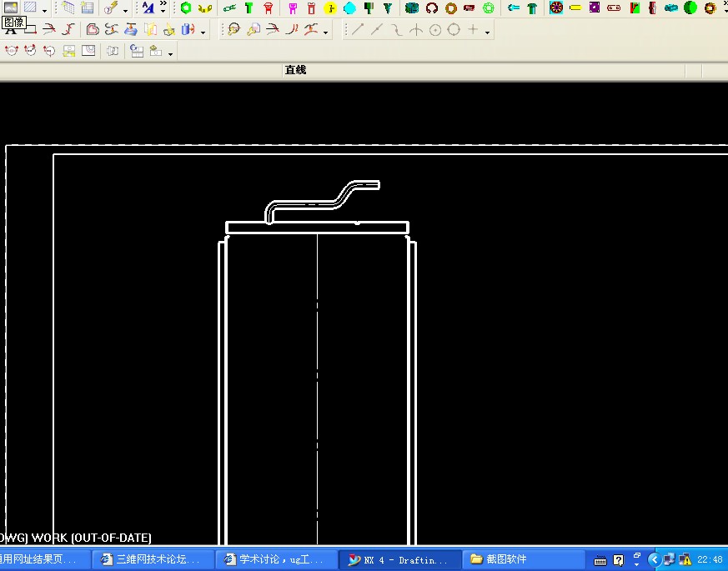This screenshot has width=728, height=571.
Task: Click the lightning key numbered icon
Action: 111,8
